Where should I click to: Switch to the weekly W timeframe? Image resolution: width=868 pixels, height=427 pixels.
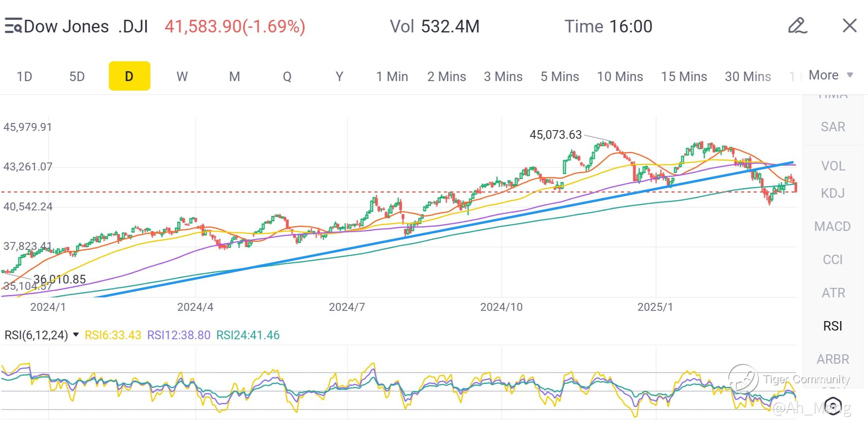(x=182, y=76)
